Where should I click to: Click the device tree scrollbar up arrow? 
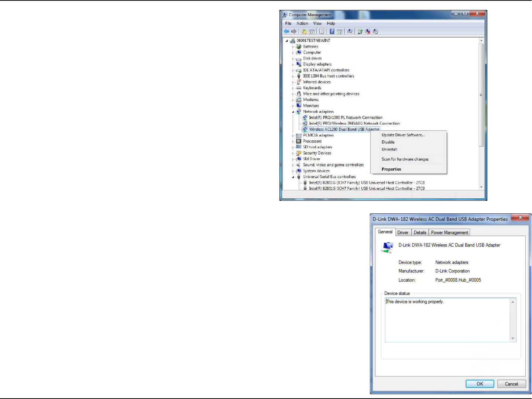coord(481,41)
